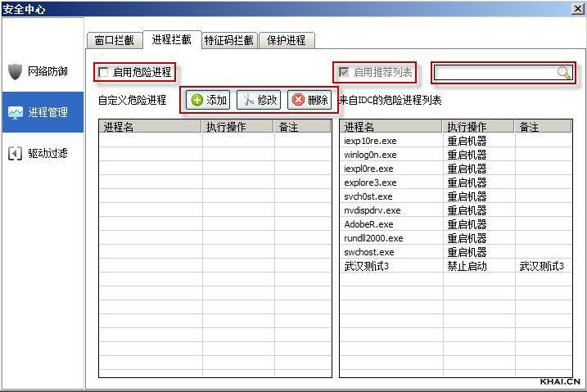587x392 pixels.
Task: Click 进程名 header in custom process list
Action: [150, 127]
